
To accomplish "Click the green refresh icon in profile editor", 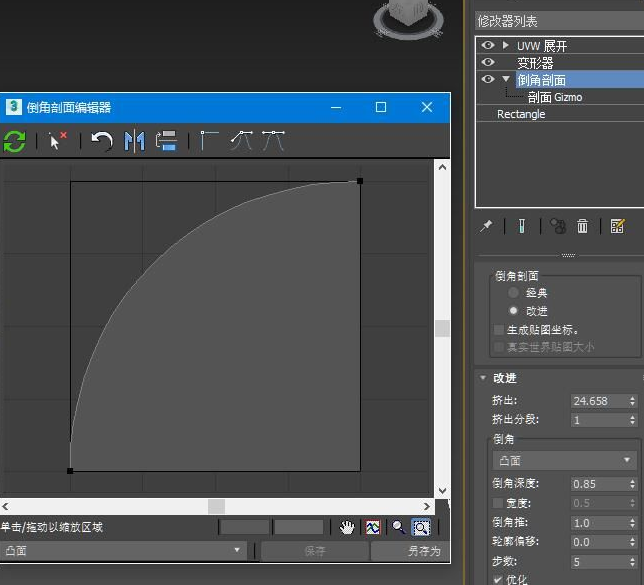I will tap(14, 141).
